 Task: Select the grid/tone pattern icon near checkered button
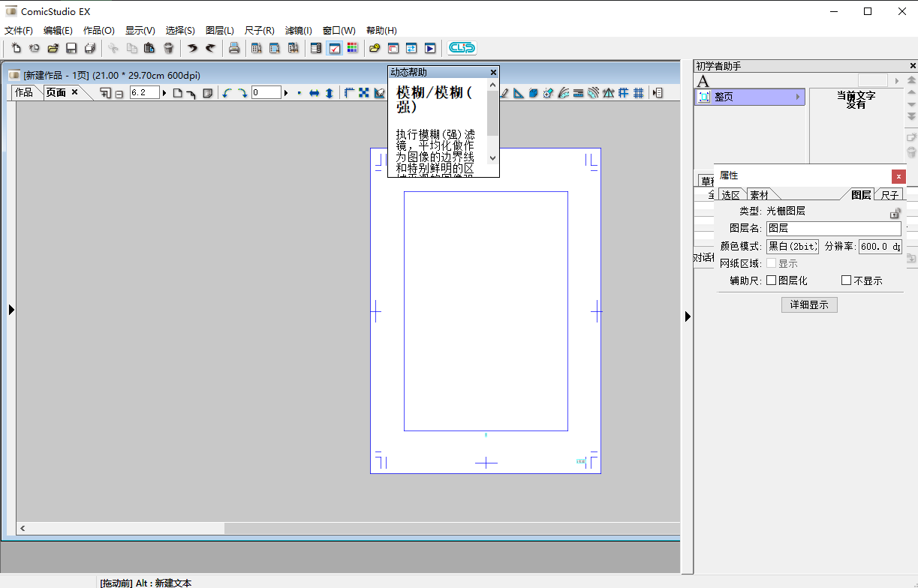click(353, 48)
